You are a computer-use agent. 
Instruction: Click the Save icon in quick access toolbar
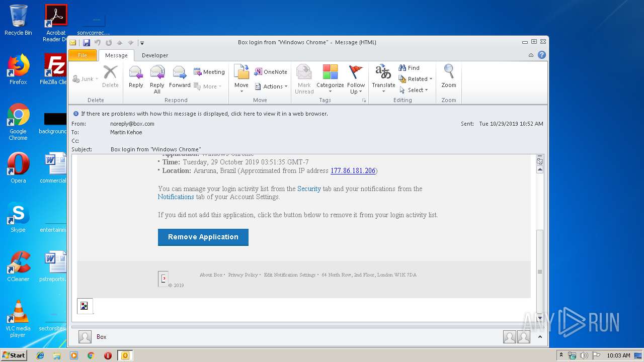87,43
